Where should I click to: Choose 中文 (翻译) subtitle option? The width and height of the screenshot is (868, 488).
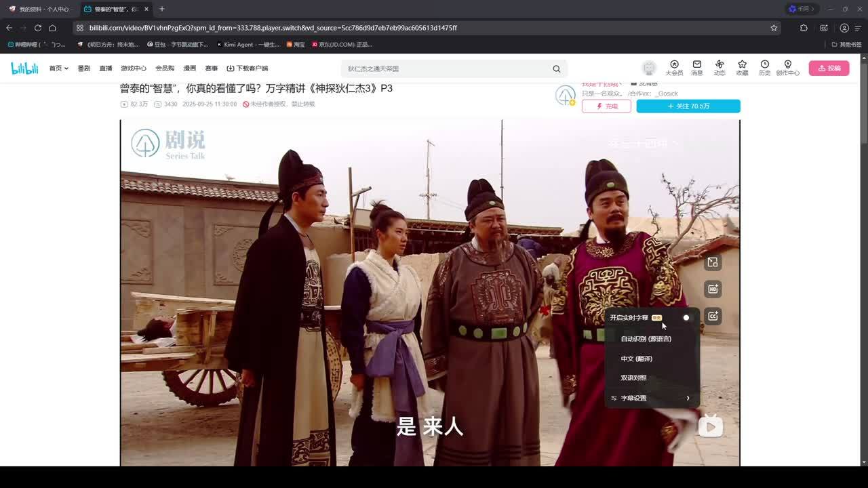click(636, 359)
